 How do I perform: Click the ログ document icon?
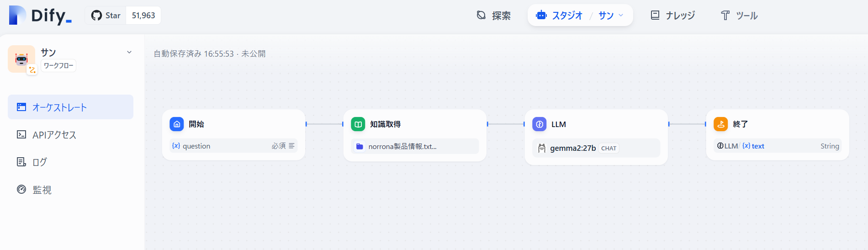point(21,162)
